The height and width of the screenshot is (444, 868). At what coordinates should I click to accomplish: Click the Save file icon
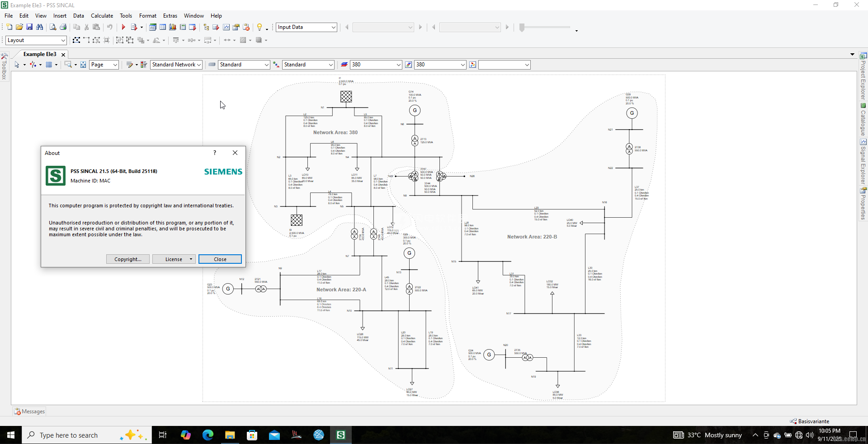pos(29,27)
